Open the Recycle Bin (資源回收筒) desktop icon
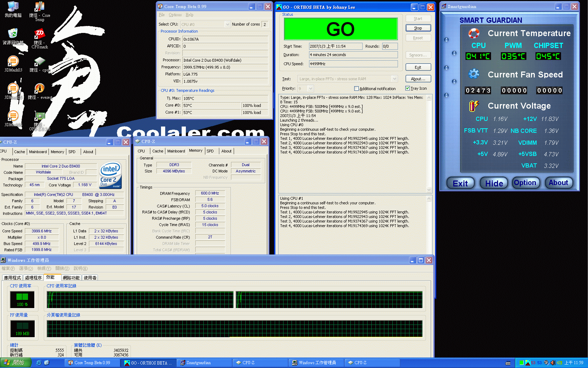 [x=13, y=37]
